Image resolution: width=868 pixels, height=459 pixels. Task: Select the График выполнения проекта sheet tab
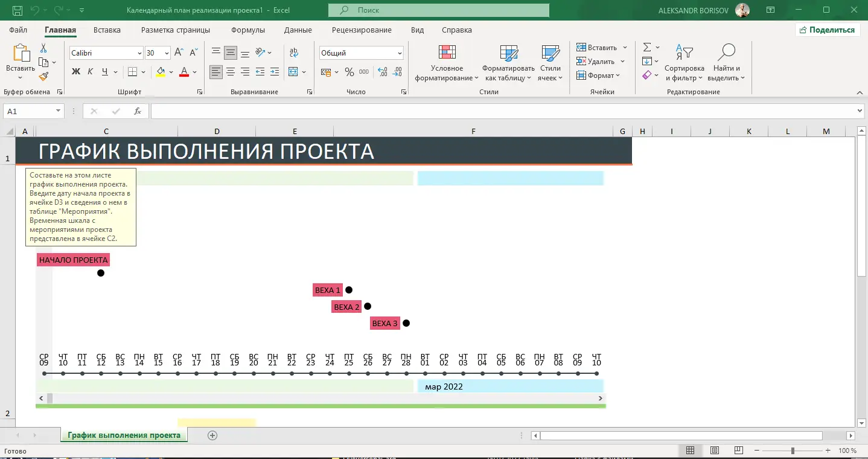coord(124,435)
